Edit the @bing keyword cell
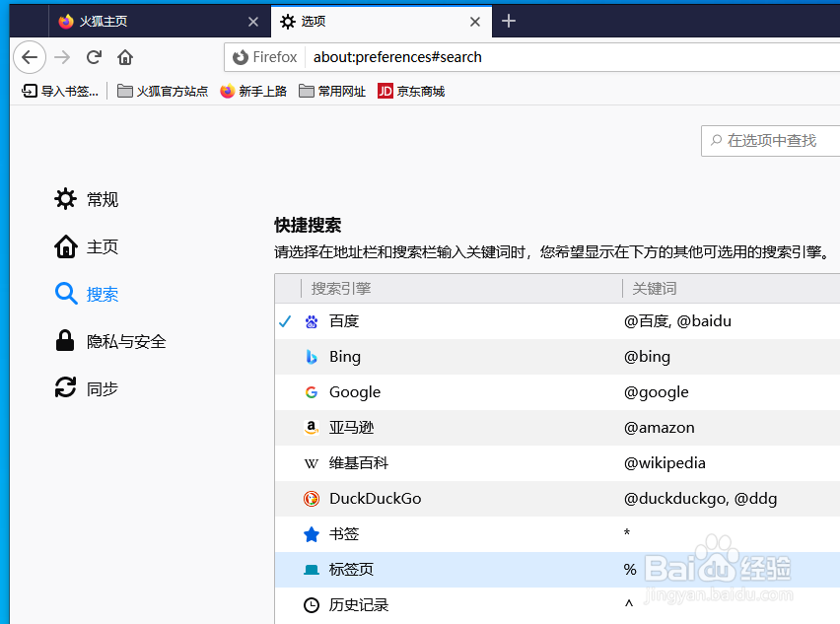Viewport: 840px width, 624px height. click(647, 357)
